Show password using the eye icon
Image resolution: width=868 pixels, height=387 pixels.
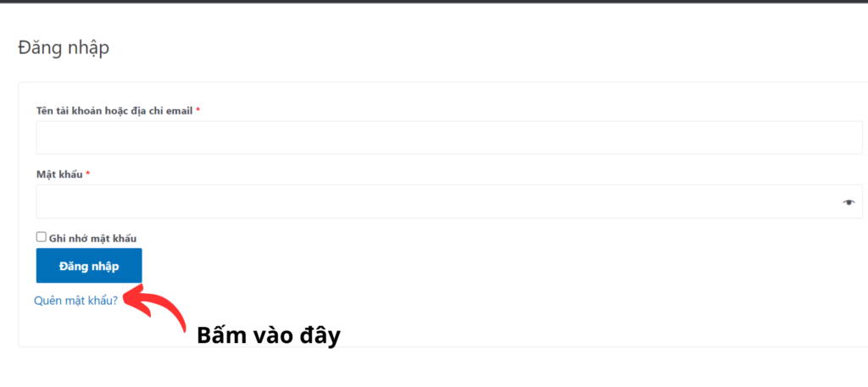[849, 202]
